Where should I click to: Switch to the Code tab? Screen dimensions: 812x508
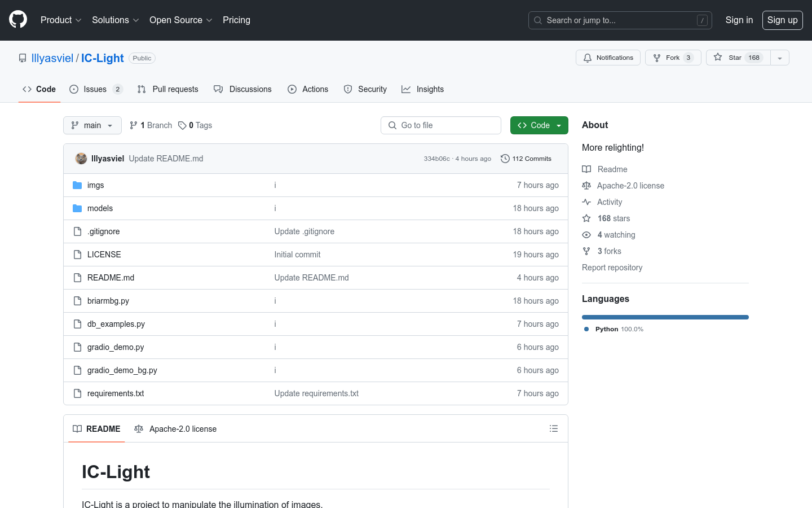click(39, 89)
